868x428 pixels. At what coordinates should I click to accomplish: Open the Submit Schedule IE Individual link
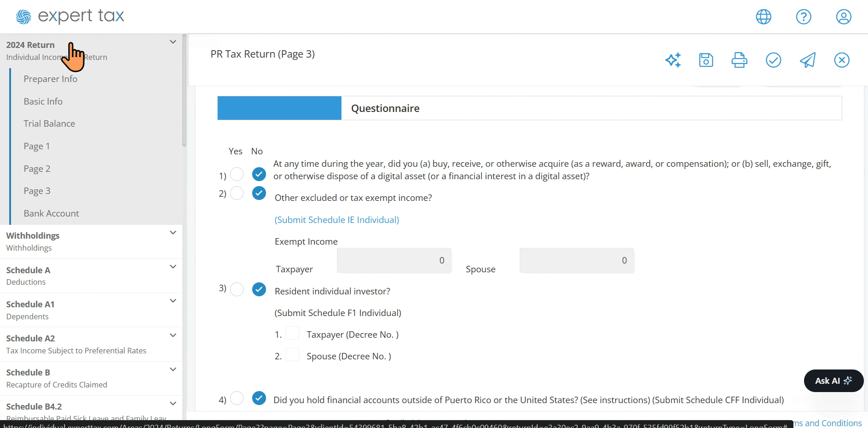[337, 220]
